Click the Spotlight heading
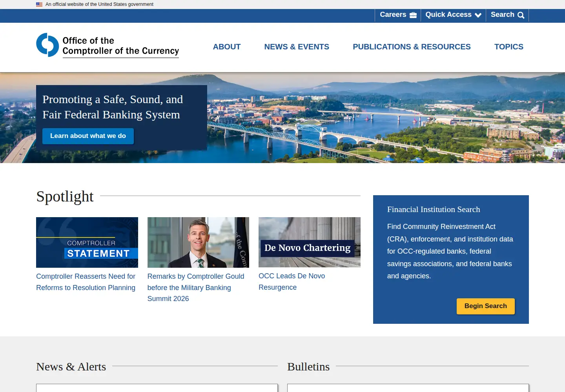565x392 pixels. [x=65, y=196]
